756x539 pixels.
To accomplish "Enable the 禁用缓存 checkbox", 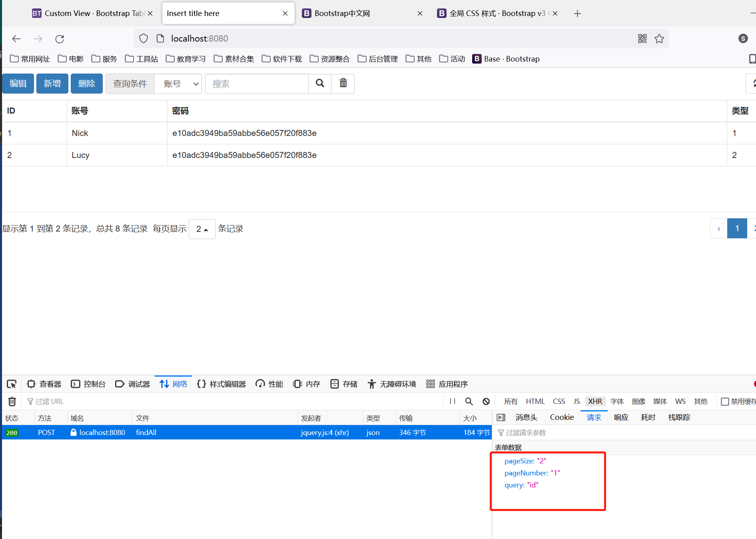I will click(724, 401).
